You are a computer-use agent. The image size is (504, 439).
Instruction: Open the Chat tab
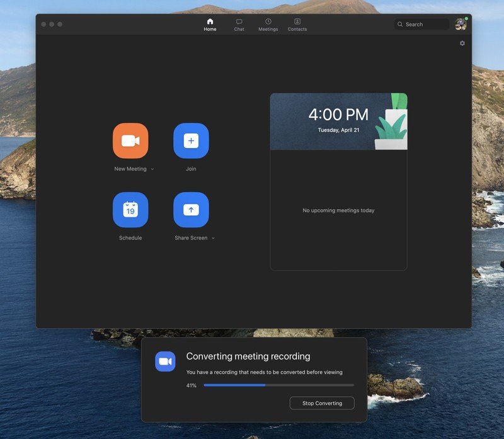click(239, 25)
